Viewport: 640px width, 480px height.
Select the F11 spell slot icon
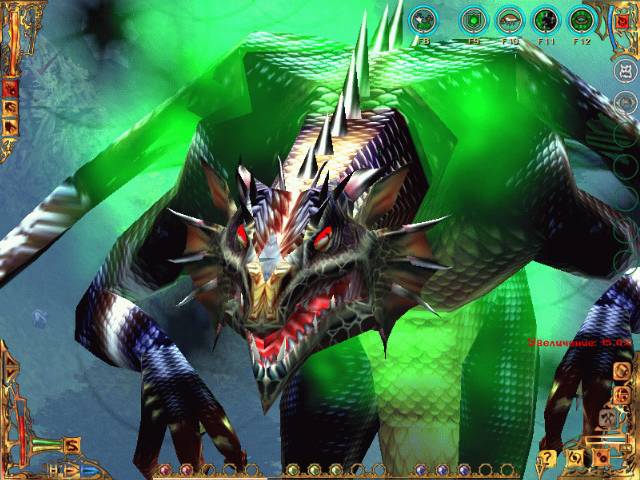pyautogui.click(x=545, y=19)
